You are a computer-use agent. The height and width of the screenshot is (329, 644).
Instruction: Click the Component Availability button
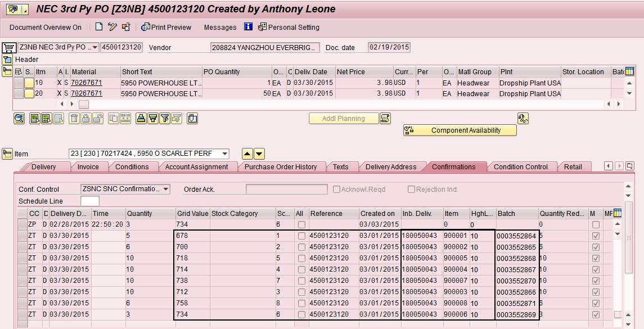point(460,130)
